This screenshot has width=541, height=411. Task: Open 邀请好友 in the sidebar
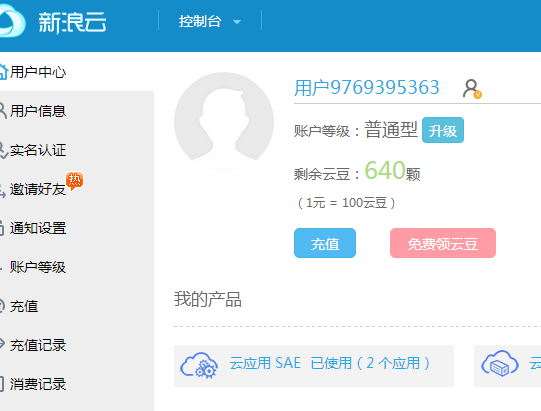(38, 189)
